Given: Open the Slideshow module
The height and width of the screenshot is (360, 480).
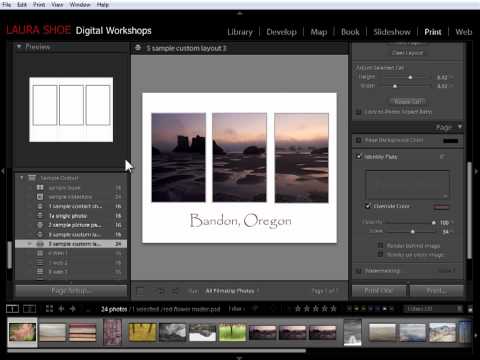Looking at the screenshot, I should pos(392,32).
